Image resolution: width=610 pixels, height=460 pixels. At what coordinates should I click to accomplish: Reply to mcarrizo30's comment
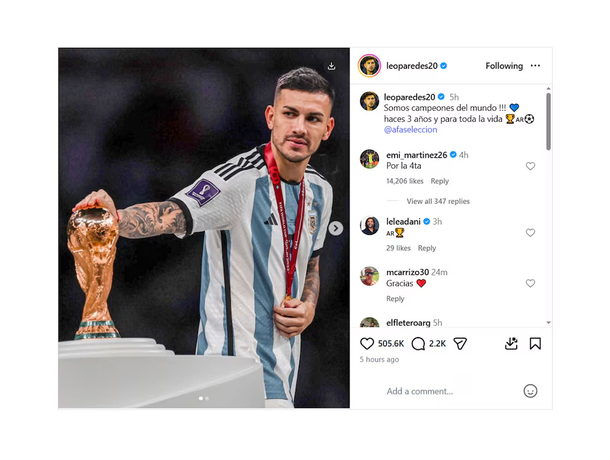395,299
